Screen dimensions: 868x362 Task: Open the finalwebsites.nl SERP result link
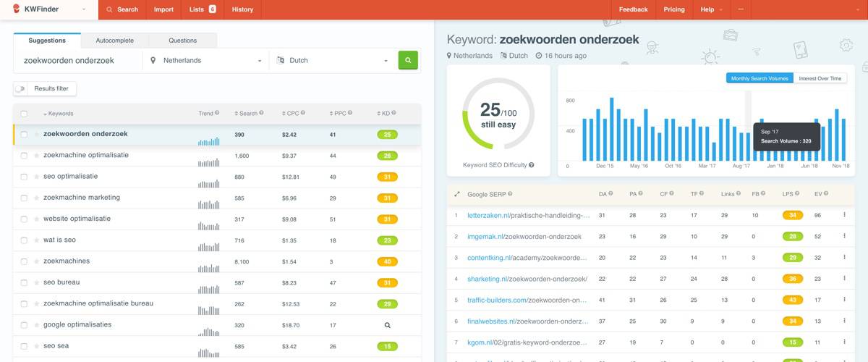coord(529,321)
